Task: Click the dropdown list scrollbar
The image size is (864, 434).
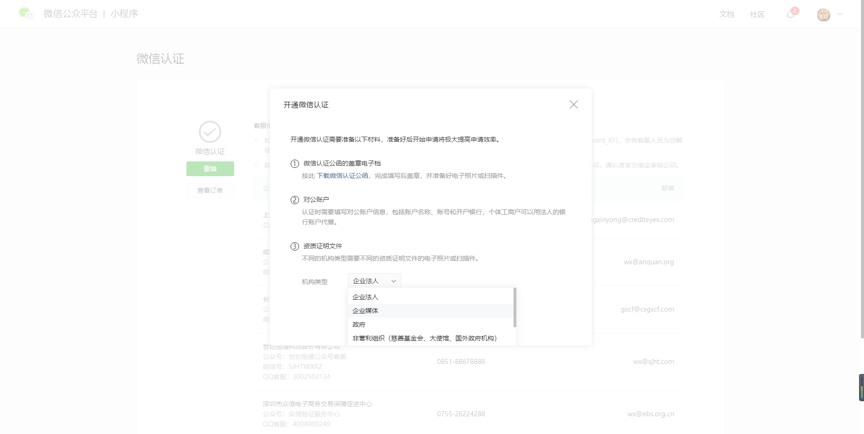Action: point(515,307)
